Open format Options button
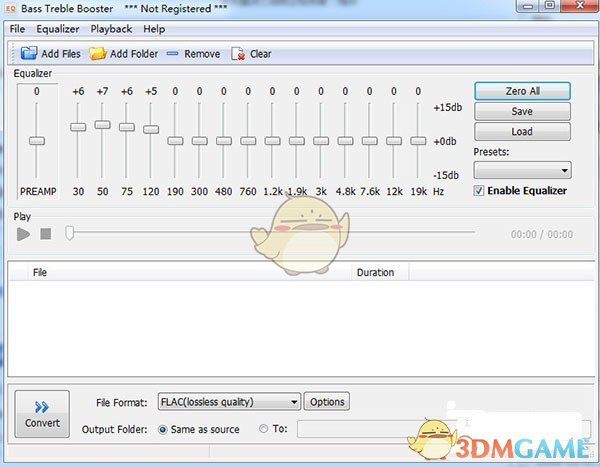This screenshot has width=600, height=467. pos(327,402)
